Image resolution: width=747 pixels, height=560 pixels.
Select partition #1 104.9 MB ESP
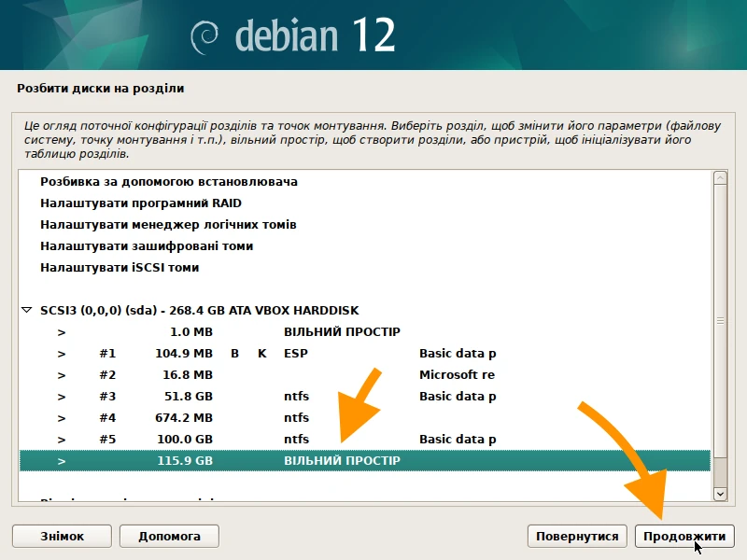click(365, 354)
